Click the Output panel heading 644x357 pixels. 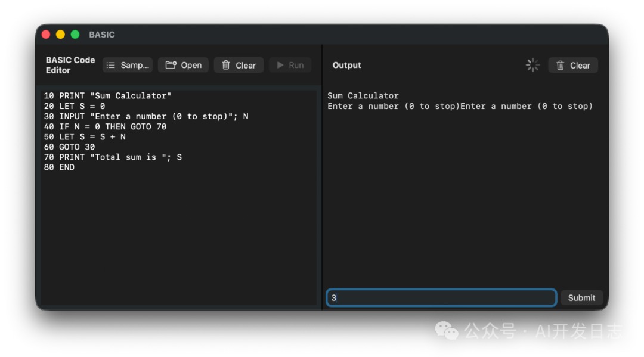coord(346,65)
